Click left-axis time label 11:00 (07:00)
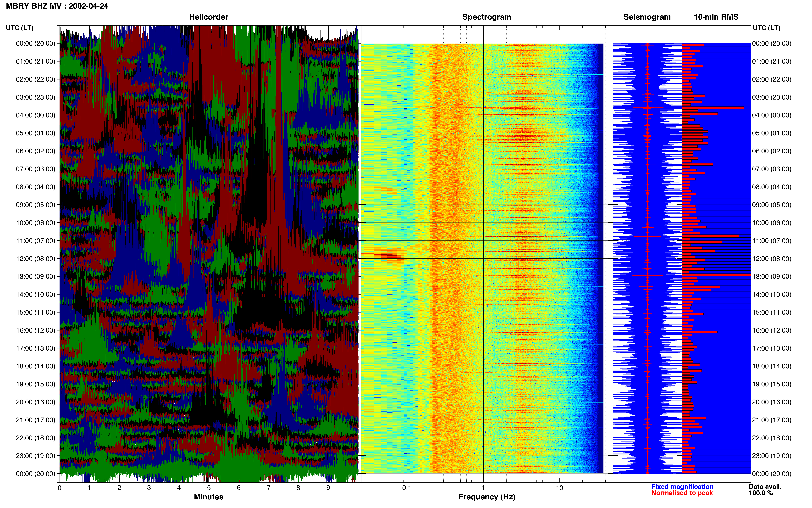This screenshot has width=812, height=508. point(36,240)
